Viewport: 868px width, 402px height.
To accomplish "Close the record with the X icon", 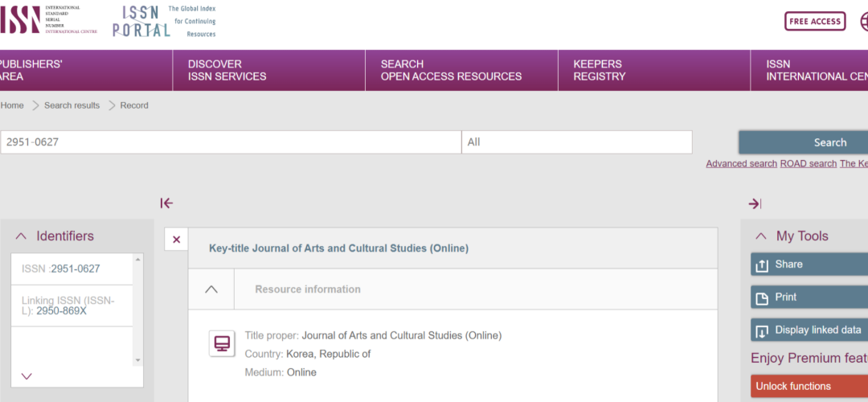I will pyautogui.click(x=177, y=240).
